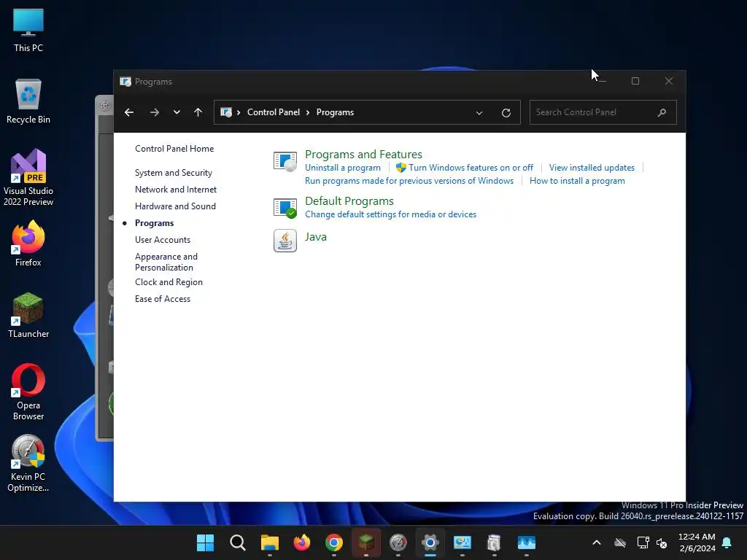This screenshot has height=560, width=747.
Task: Select System and Security category
Action: [174, 173]
